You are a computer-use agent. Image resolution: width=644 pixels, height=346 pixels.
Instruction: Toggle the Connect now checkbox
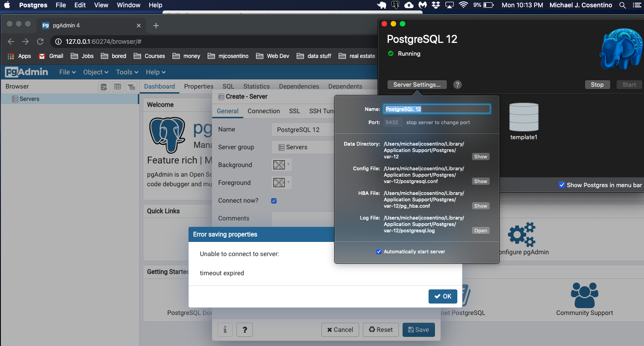pos(274,201)
